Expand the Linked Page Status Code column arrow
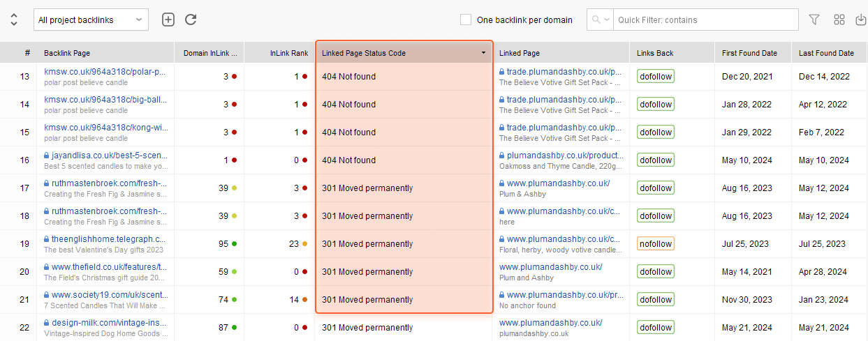The image size is (868, 341). click(x=483, y=53)
